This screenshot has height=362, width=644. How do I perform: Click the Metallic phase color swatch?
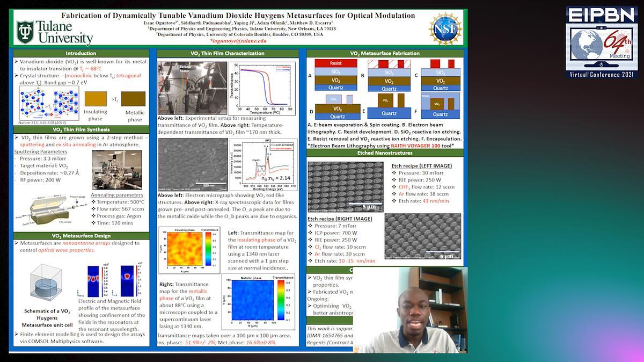tap(133, 99)
